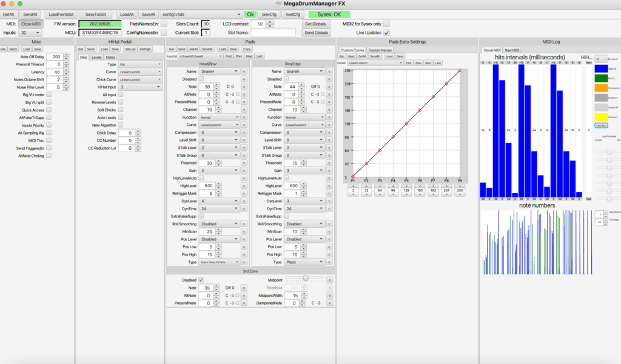Click the c button beside Head/Bow Retrigger Mask
This screenshot has width=621, height=364.
pyautogui.click(x=244, y=193)
